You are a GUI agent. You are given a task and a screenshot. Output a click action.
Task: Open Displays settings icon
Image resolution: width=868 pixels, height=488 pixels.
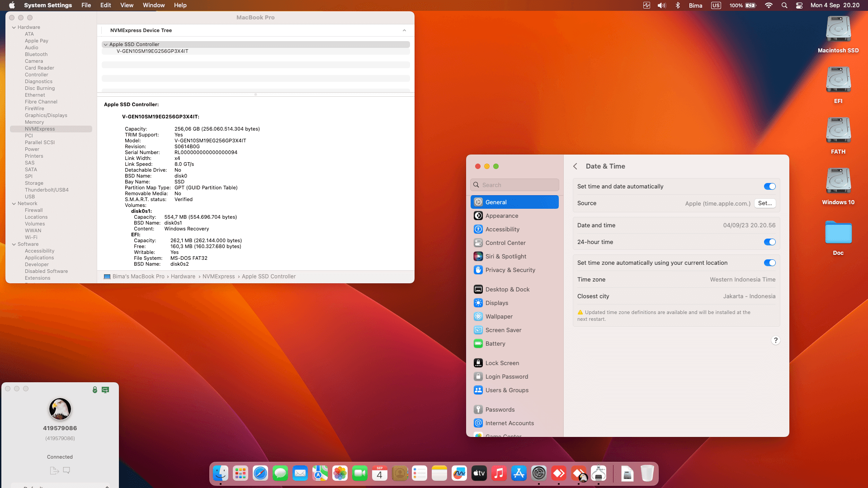(479, 303)
